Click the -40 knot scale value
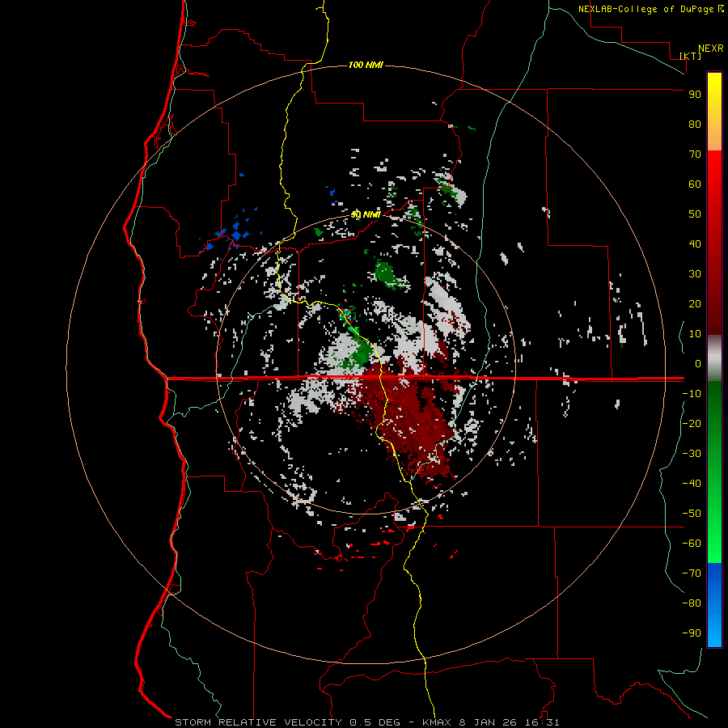Viewport: 728px width, 728px height. 692,484
